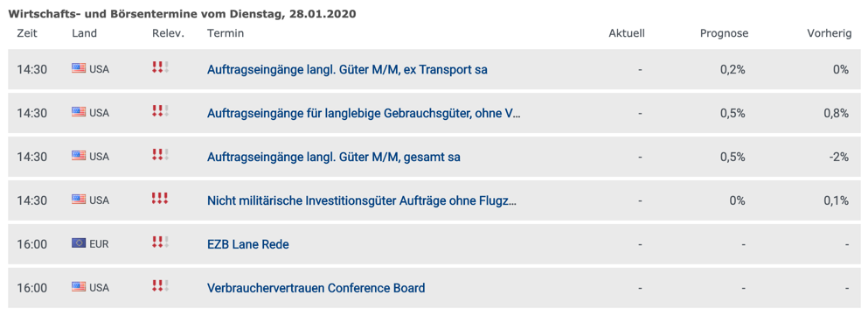
Task: Open Auftragseingänge für langlebige Gebrauchsgüter link
Action: (x=364, y=114)
